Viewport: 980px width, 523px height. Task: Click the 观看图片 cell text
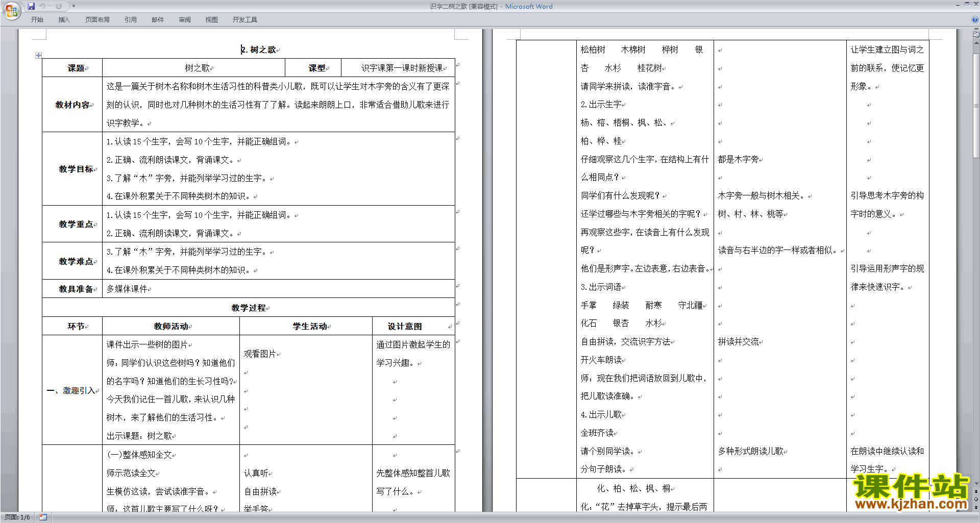click(260, 354)
